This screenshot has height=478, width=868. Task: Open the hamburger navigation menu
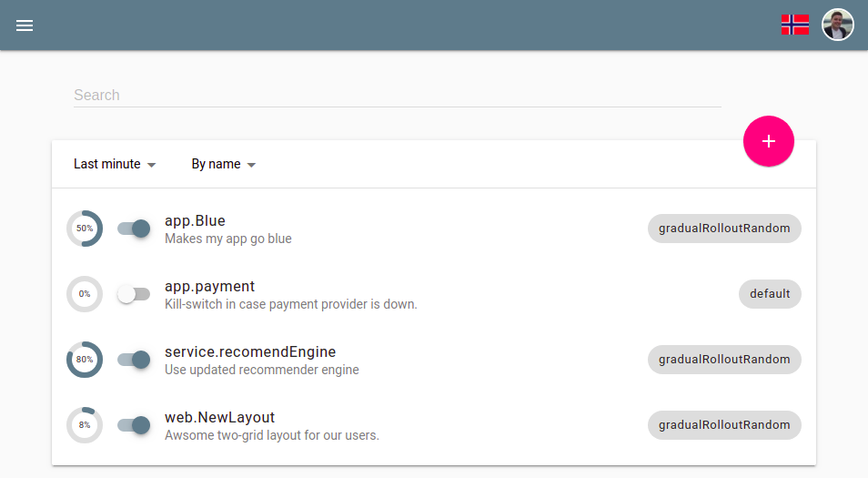point(25,25)
